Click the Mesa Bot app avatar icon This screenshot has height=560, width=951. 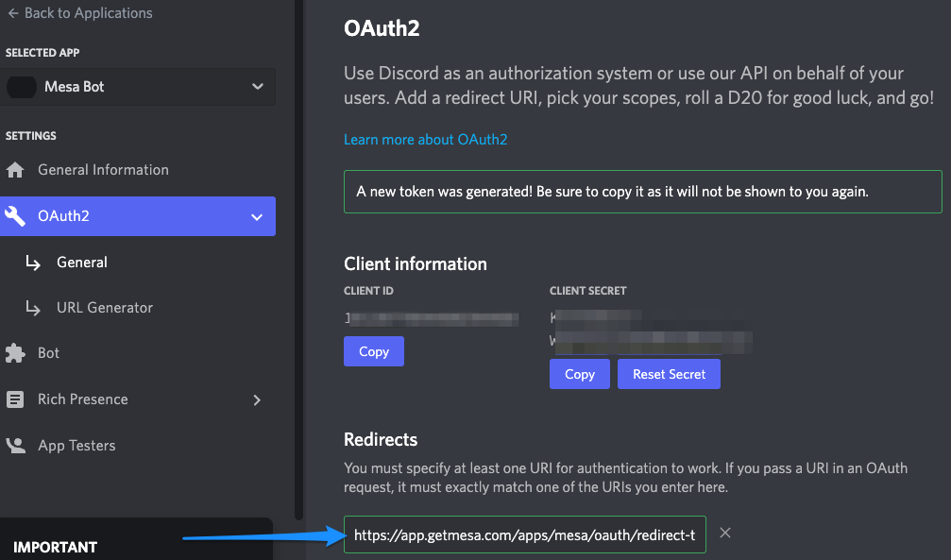click(x=22, y=87)
